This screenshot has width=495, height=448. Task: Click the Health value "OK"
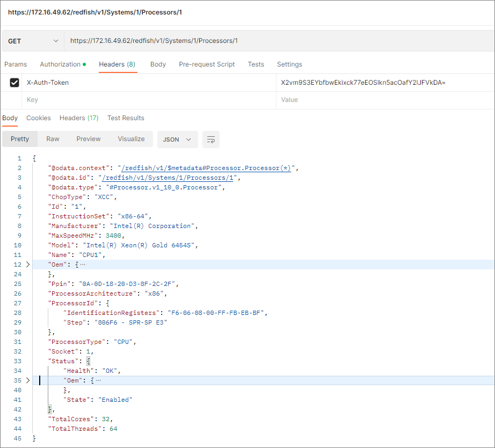110,371
